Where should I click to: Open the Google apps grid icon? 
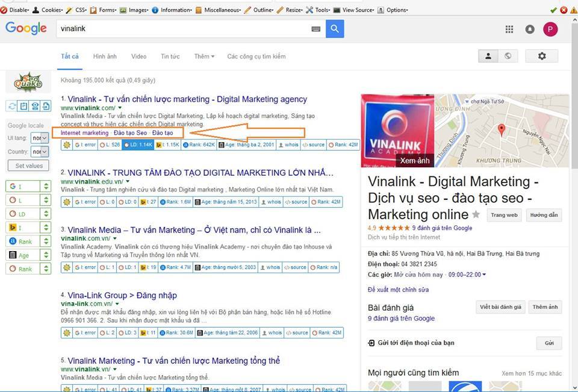(509, 29)
